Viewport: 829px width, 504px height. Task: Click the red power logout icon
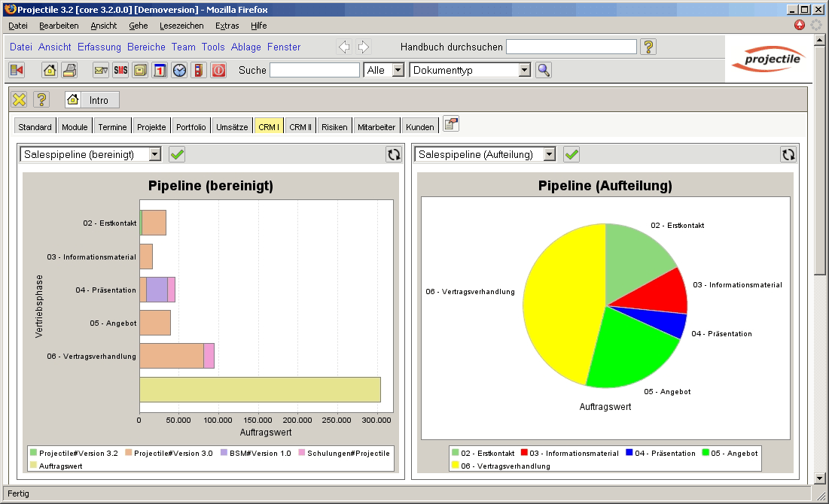pos(218,70)
